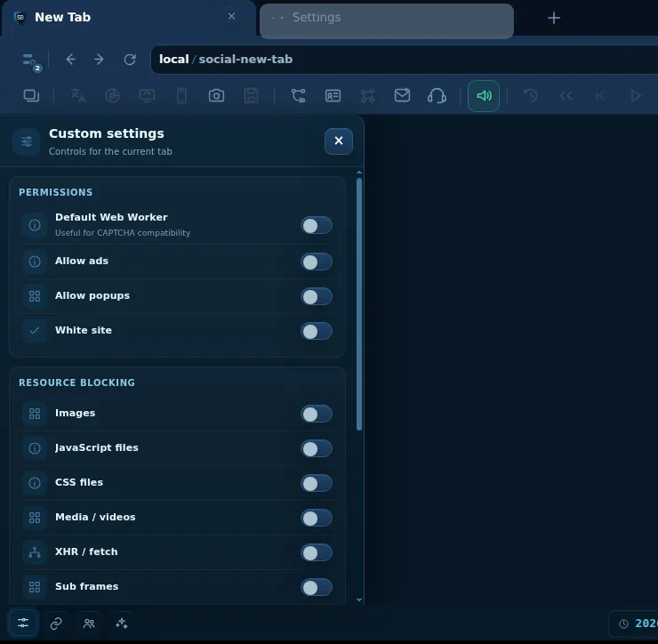Click info icon beside Default Web Worker

pyautogui.click(x=35, y=225)
